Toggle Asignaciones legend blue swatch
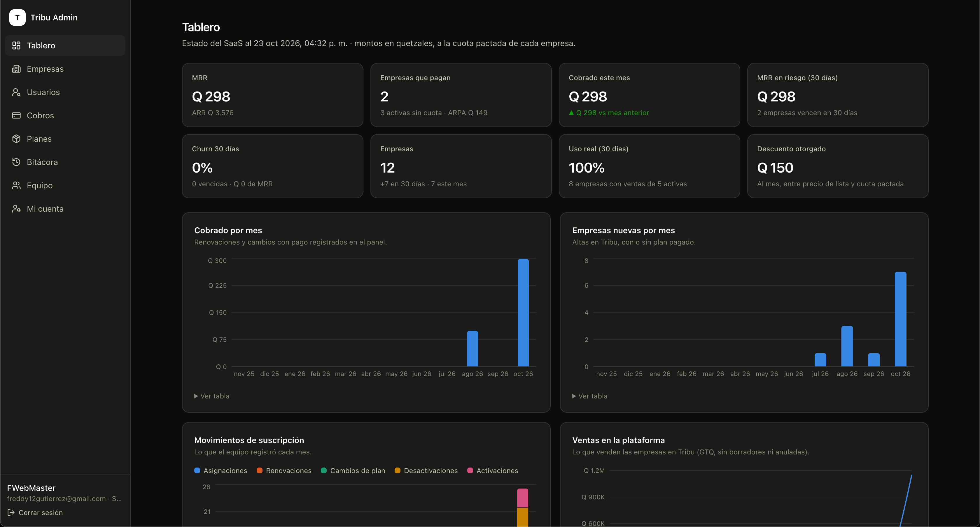The image size is (980, 527). click(197, 470)
